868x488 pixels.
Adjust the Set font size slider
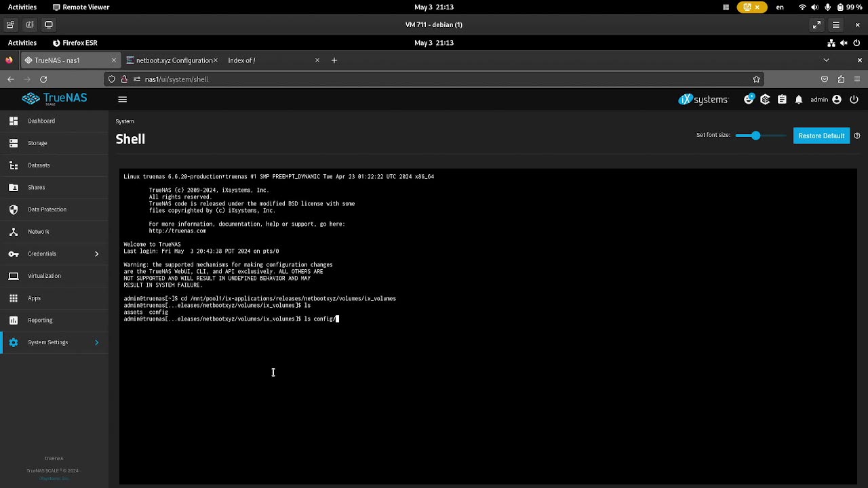[755, 136]
